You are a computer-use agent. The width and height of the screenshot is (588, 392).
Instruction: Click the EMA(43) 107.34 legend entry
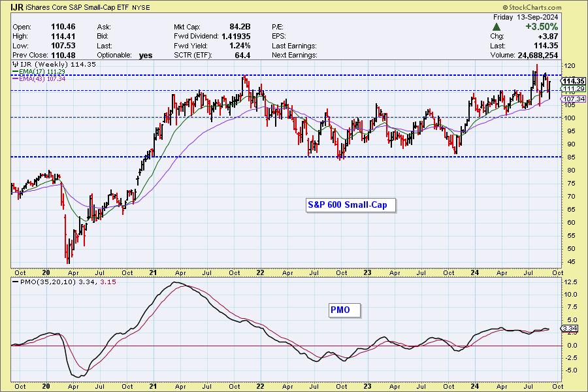tap(39, 78)
